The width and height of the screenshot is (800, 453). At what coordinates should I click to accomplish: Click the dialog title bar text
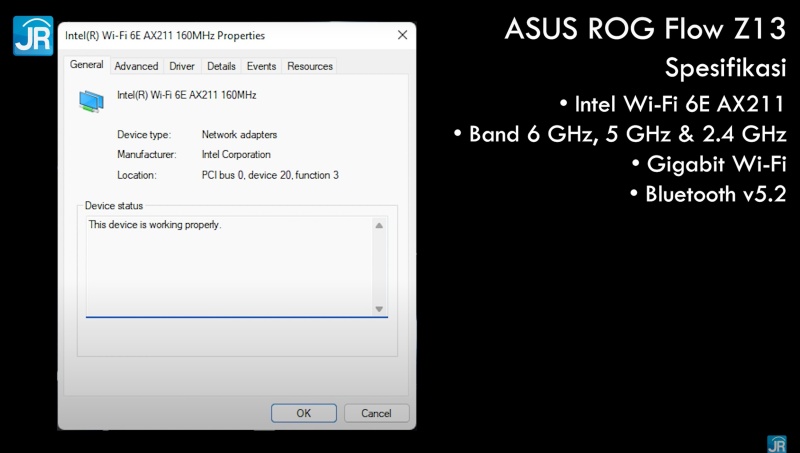[x=165, y=35]
